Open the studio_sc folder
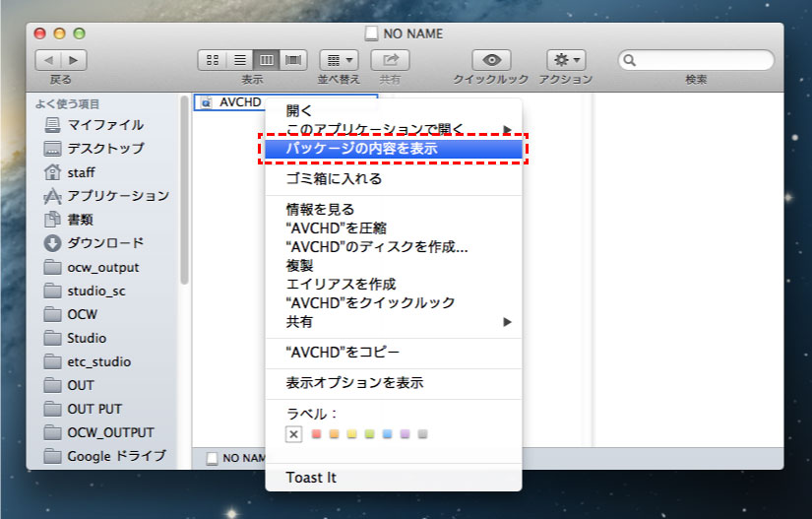Screen dimensions: 812x519 [85, 291]
